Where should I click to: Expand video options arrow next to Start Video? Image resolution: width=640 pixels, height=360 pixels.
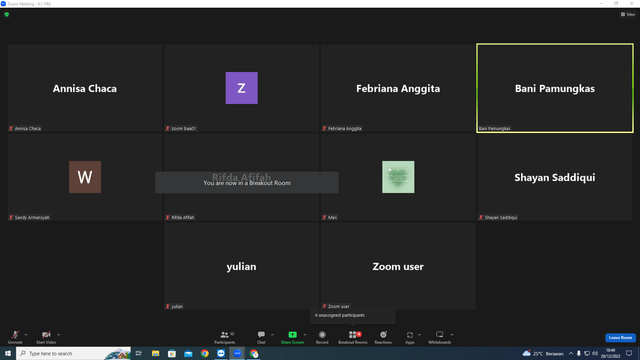coord(59,335)
